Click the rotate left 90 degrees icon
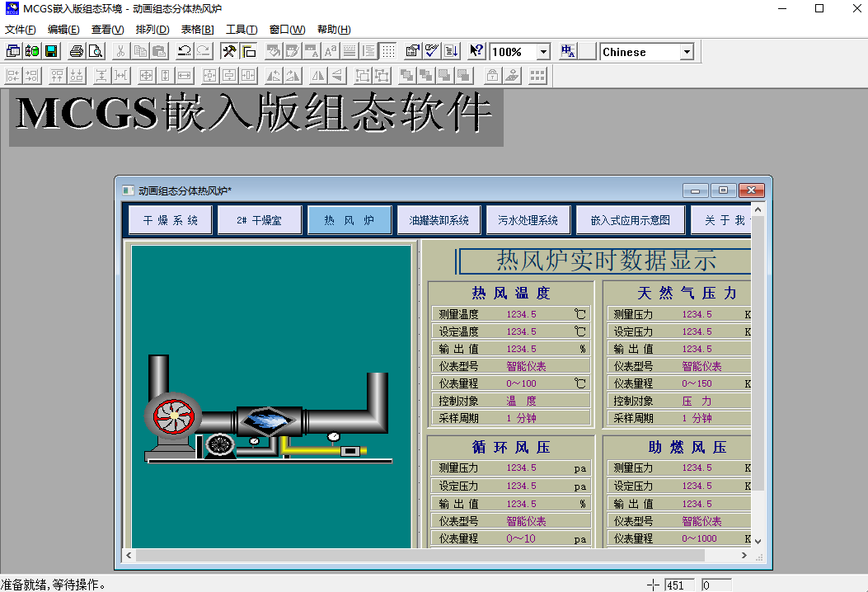Viewport: 868px width, 592px height. [x=274, y=75]
